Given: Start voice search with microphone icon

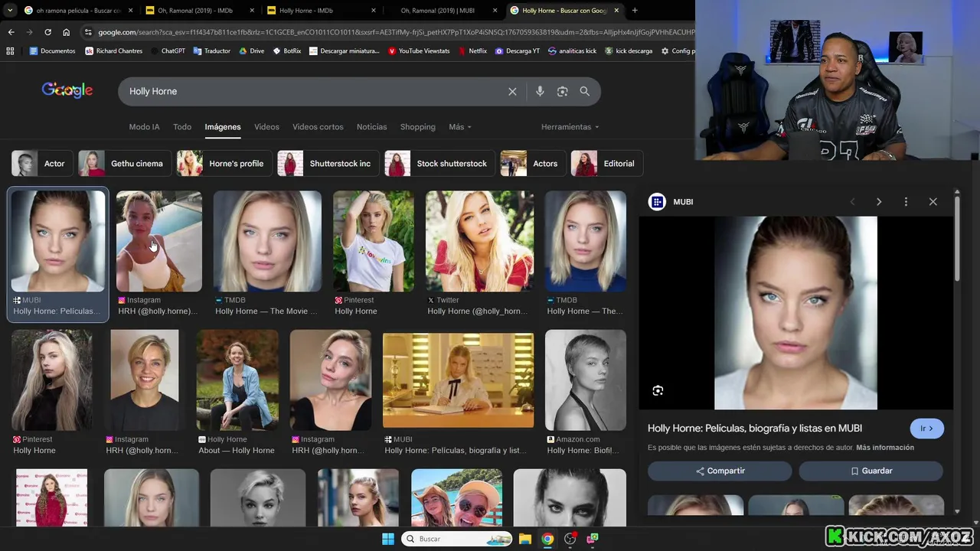Looking at the screenshot, I should pyautogui.click(x=540, y=91).
